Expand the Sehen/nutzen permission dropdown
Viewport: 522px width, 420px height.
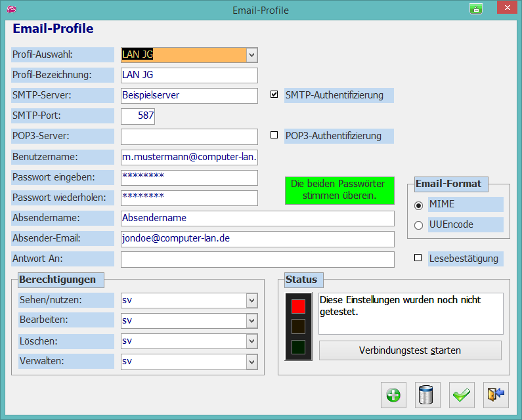251,301
